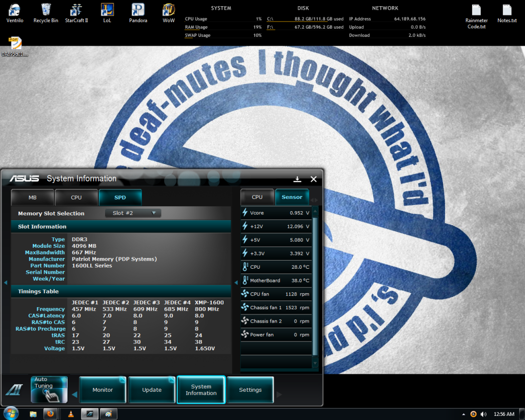Close the ASUS System Information window
The height and width of the screenshot is (420, 525).
point(313,179)
